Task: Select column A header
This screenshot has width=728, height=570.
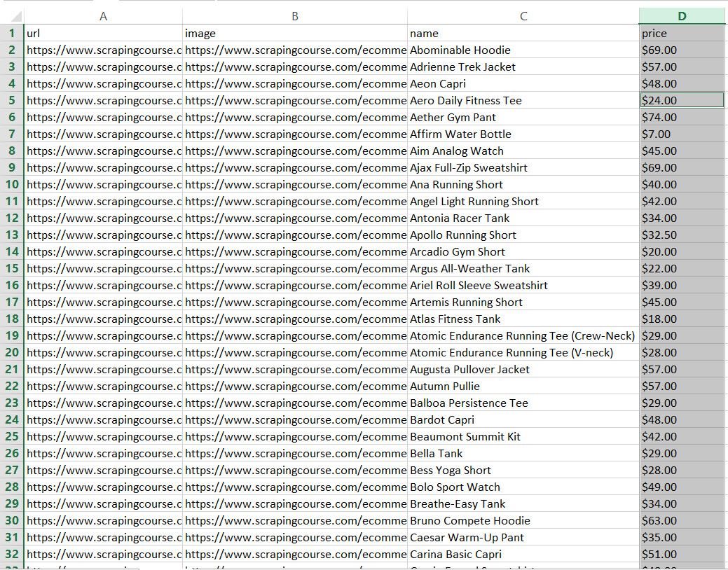Action: tap(103, 16)
